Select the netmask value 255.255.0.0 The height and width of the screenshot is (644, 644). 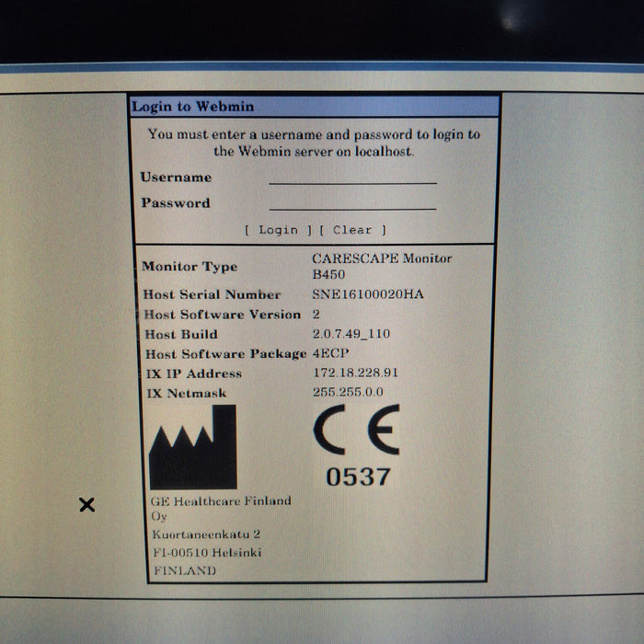pyautogui.click(x=348, y=393)
